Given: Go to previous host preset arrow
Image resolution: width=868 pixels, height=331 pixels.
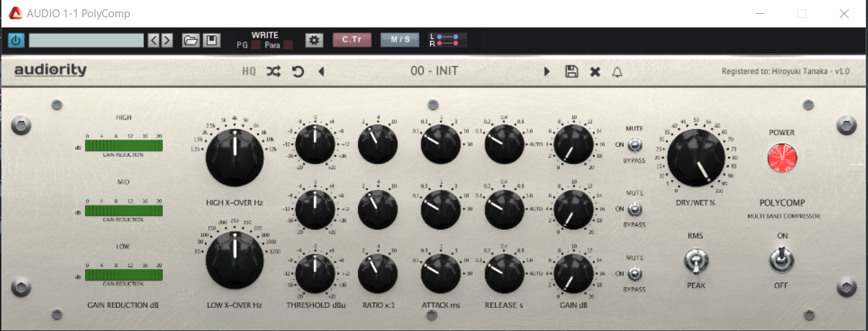Looking at the screenshot, I should tap(153, 40).
